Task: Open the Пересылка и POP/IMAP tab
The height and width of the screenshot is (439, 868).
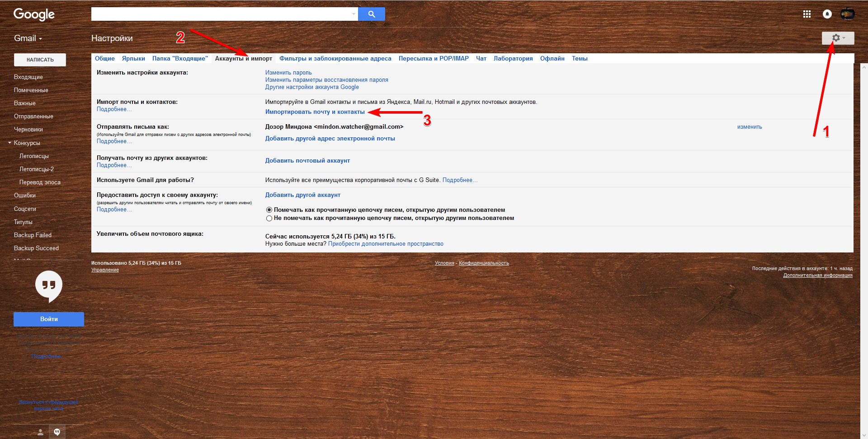Action: 433,58
